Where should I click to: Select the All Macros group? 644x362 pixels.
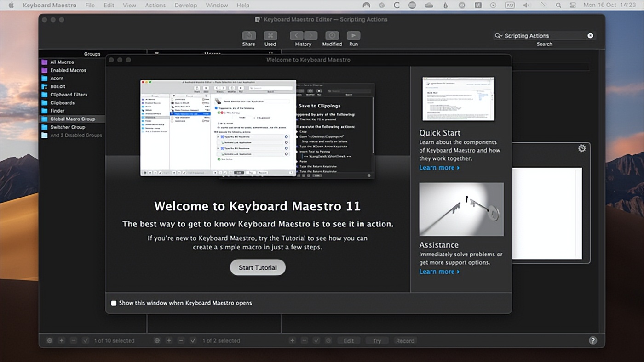[x=72, y=62]
